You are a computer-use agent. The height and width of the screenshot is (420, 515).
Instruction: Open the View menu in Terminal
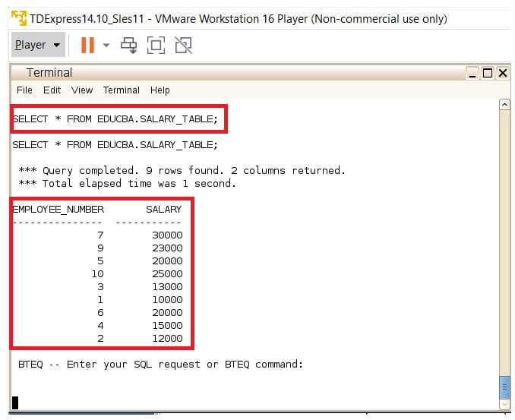82,90
